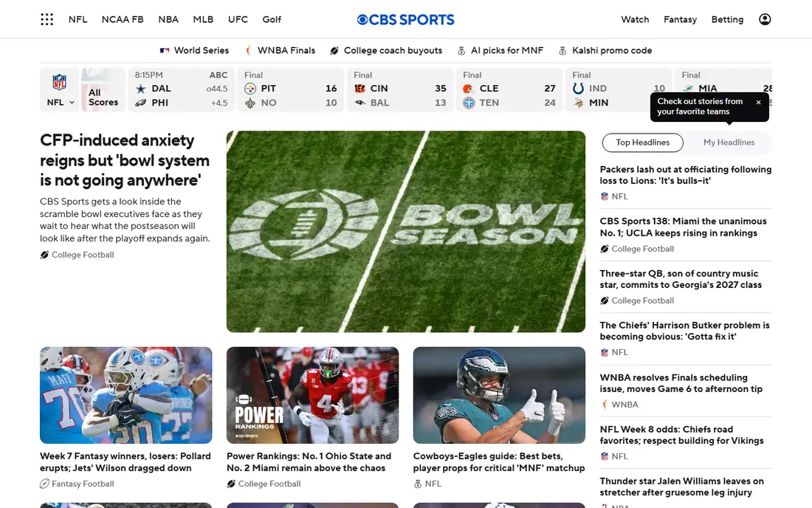Click the Watch link in header

coord(635,19)
